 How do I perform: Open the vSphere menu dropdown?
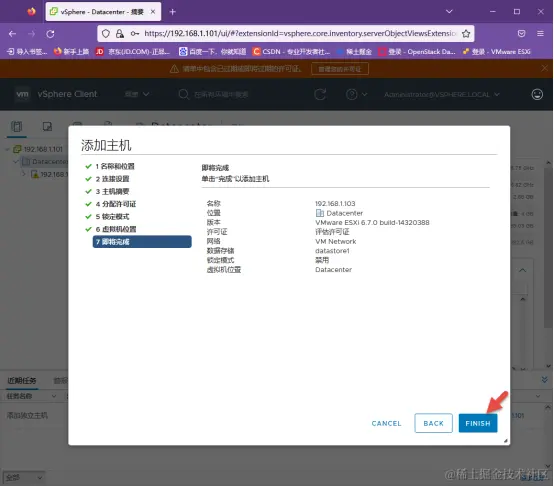137,94
